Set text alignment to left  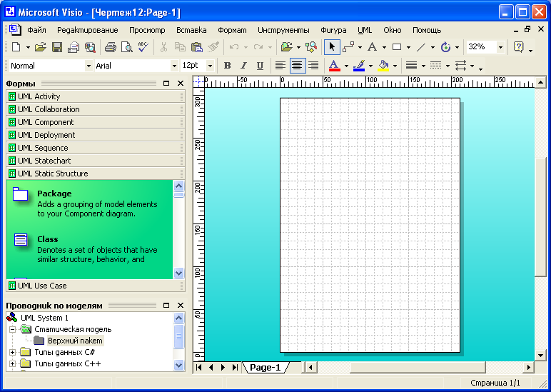click(x=280, y=66)
